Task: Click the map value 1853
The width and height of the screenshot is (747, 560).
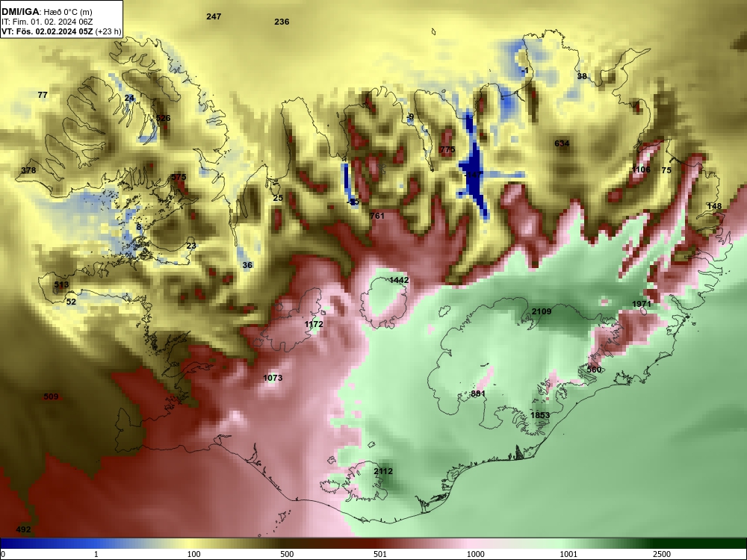Action: (540, 415)
